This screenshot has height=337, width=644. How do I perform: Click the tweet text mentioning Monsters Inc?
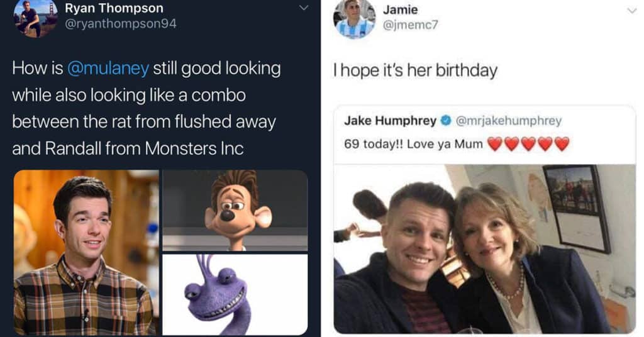point(146,108)
